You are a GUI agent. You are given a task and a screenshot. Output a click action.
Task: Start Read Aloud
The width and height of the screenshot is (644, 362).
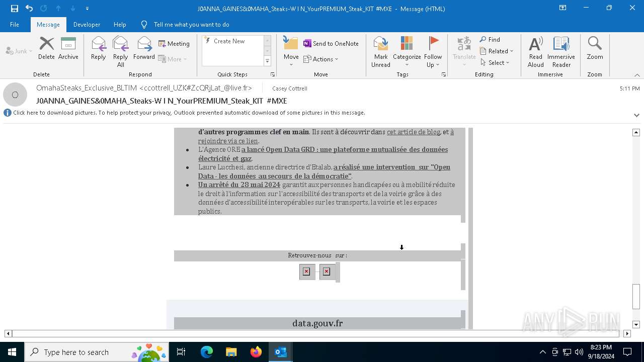(536, 51)
